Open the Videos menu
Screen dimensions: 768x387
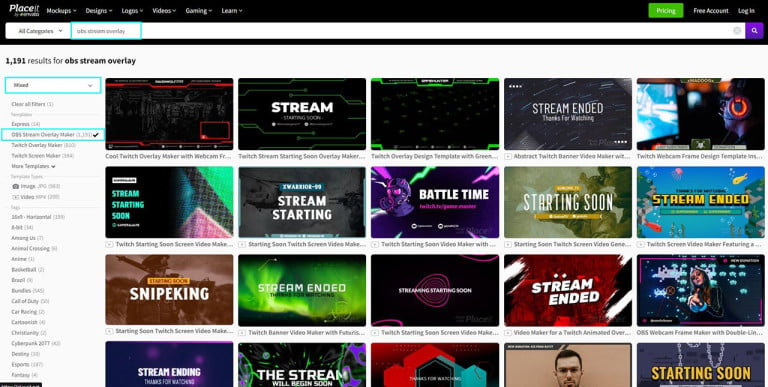(x=165, y=10)
